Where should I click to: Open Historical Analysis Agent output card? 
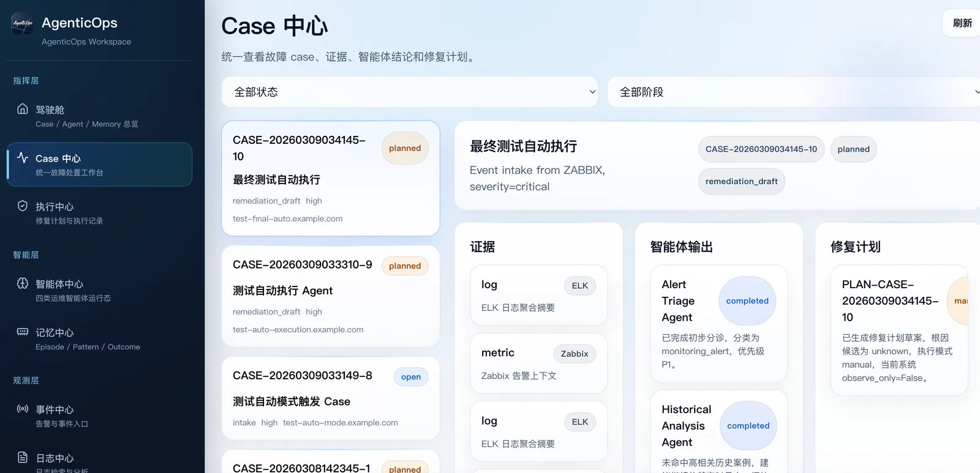[719, 432]
